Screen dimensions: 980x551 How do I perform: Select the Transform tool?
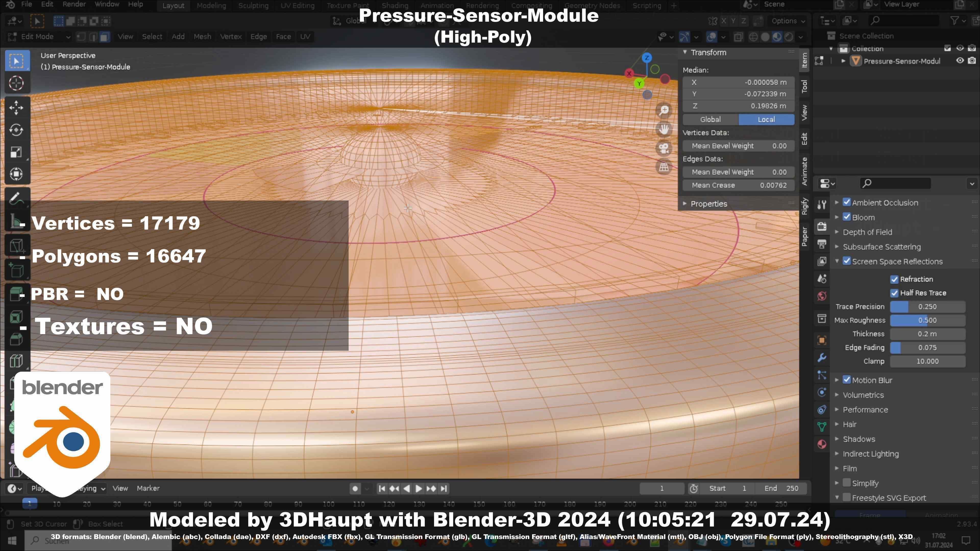pos(16,174)
